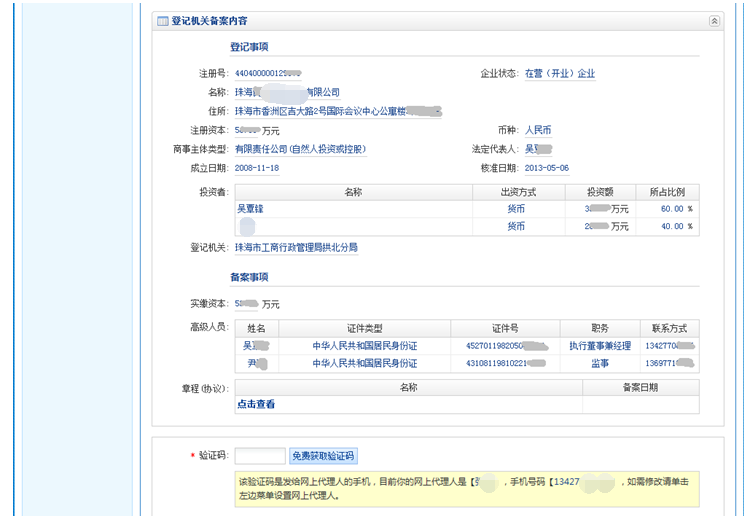
Task: Click the approval date 2013-05-06
Action: click(x=547, y=169)
